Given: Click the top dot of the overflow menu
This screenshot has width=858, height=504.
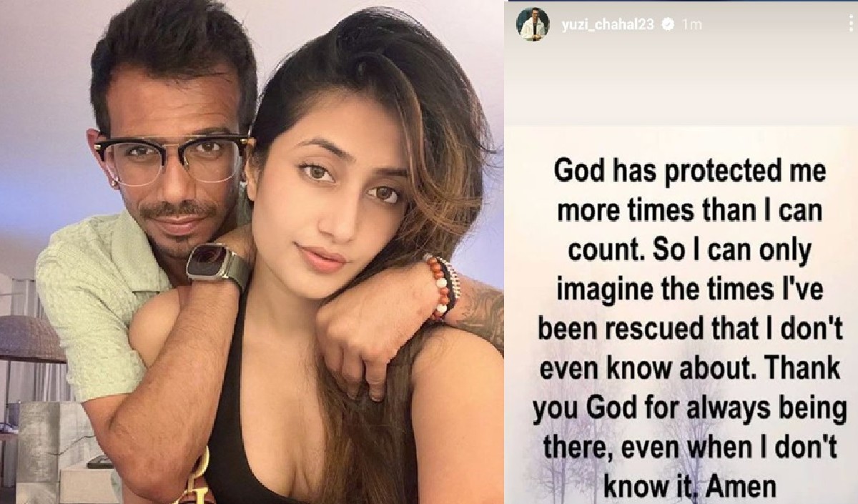Looking at the screenshot, I should coord(851,16).
